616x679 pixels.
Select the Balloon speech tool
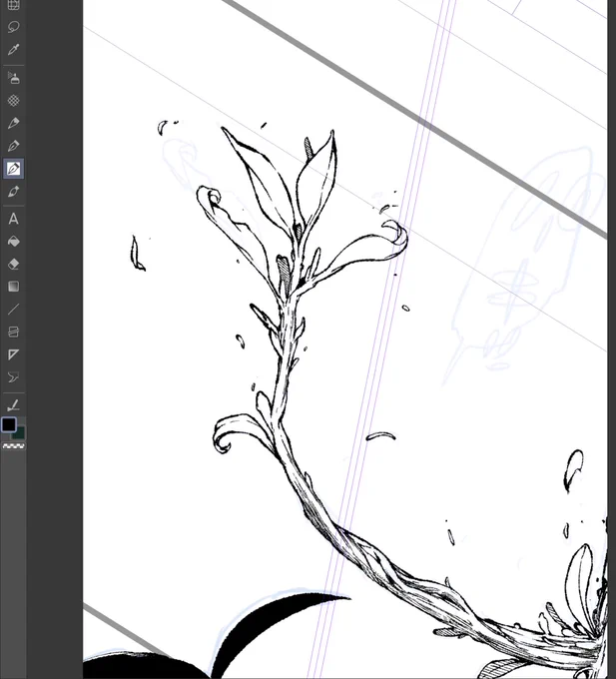(x=13, y=377)
